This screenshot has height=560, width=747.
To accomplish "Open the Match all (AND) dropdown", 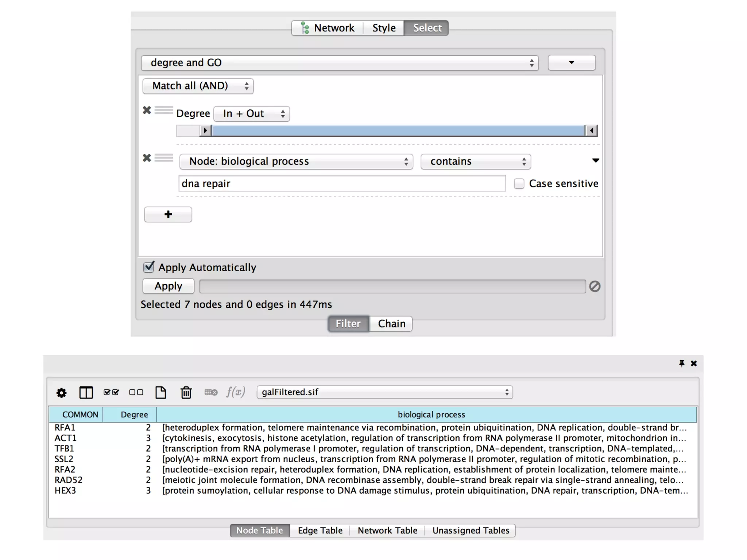I will click(x=198, y=86).
